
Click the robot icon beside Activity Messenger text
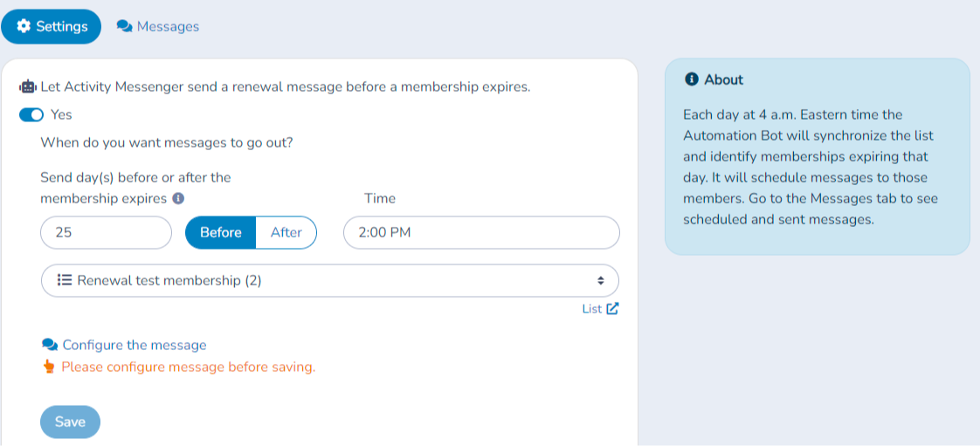click(28, 86)
